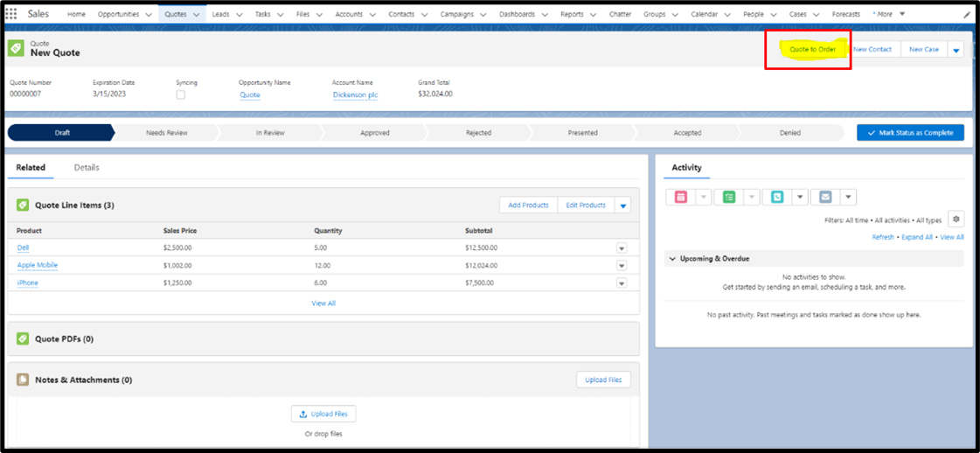The width and height of the screenshot is (980, 453).
Task: Click Upload Files in the drop zone
Action: click(x=323, y=415)
